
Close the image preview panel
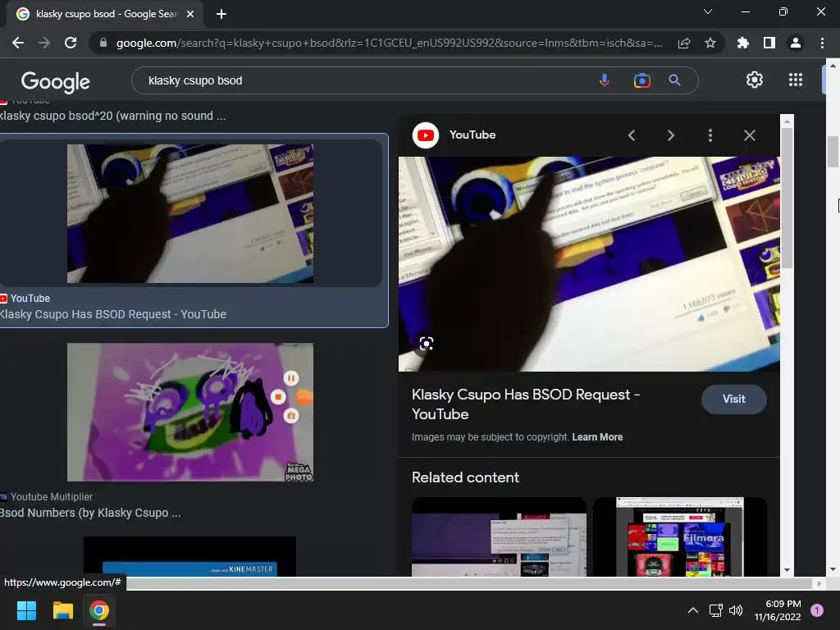[750, 135]
